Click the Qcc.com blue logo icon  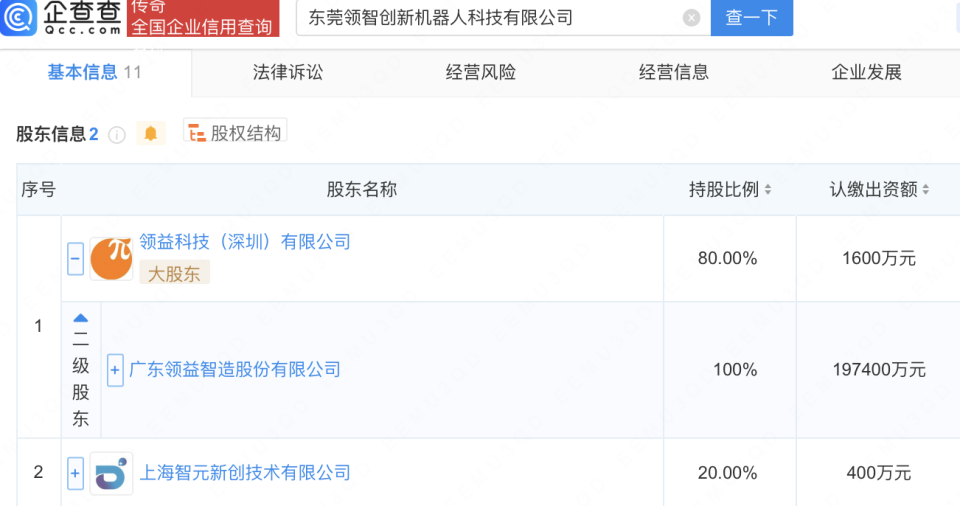coord(18,17)
